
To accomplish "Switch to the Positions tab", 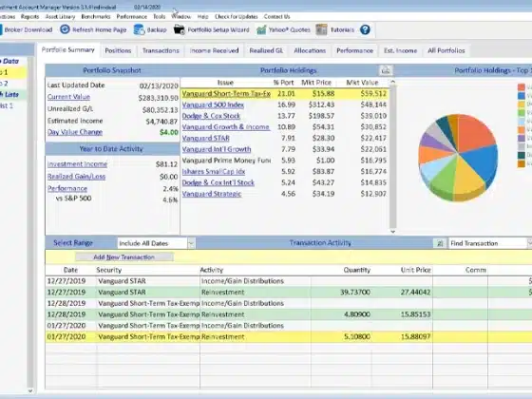I will tap(118, 50).
